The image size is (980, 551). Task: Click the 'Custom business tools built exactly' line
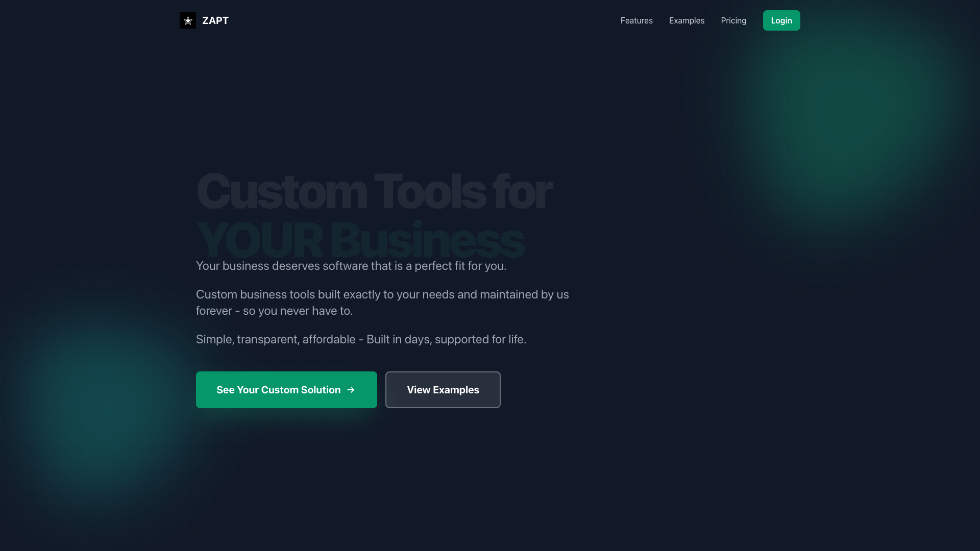click(x=382, y=294)
